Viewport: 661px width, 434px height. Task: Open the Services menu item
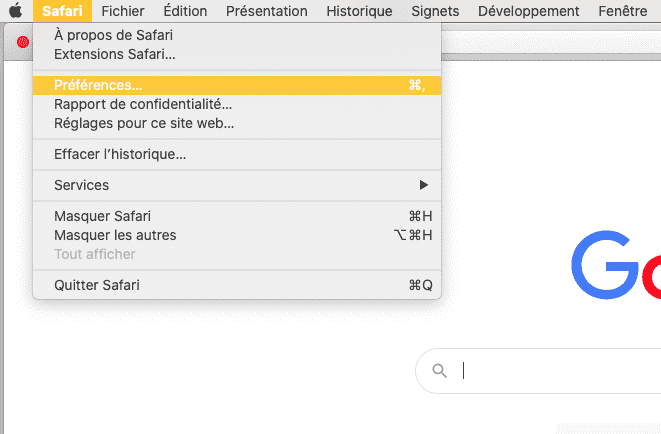coord(237,185)
